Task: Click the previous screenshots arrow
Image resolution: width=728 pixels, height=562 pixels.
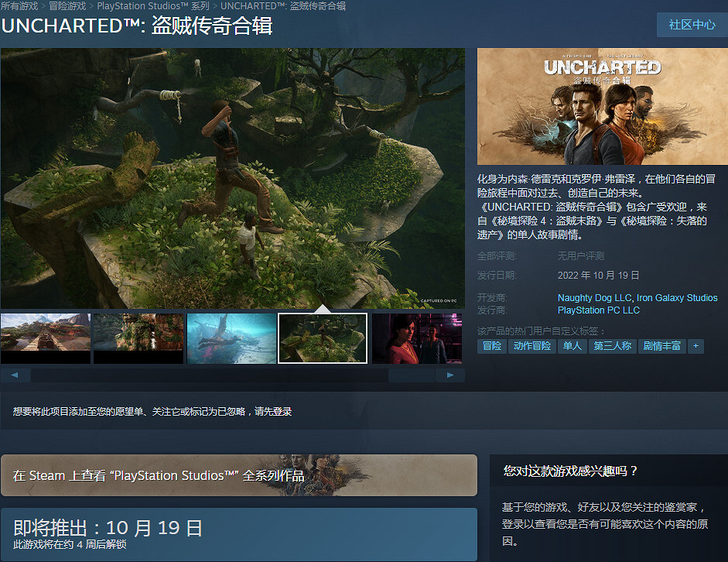Action: pos(15,374)
